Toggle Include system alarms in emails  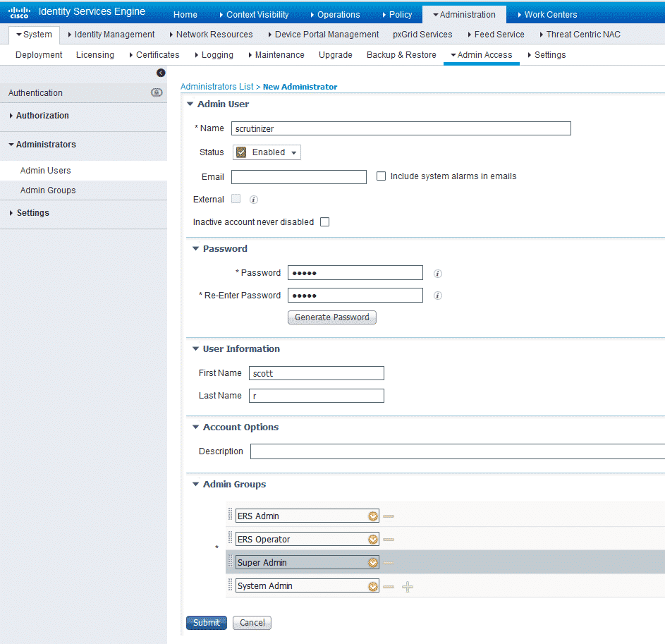(382, 176)
